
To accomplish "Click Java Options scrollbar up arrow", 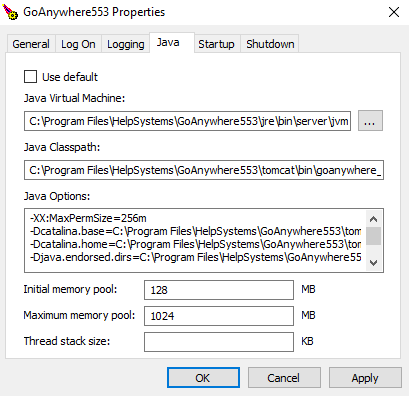I will click(373, 219).
